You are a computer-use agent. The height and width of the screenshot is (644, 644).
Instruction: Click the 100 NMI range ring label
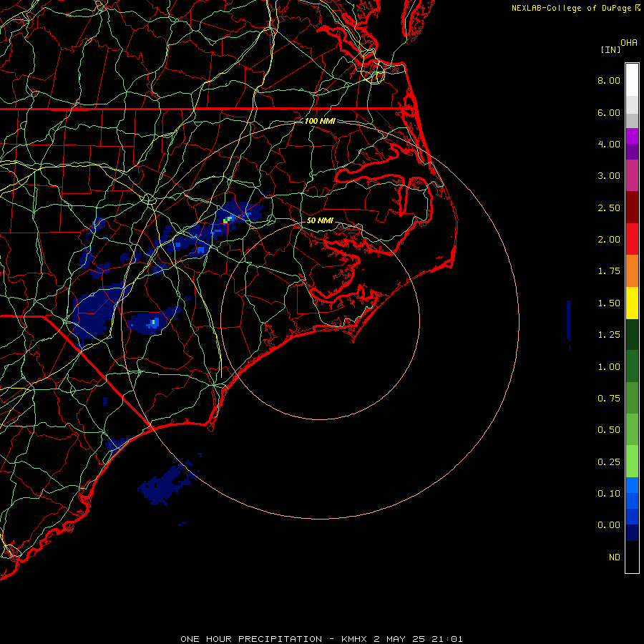pyautogui.click(x=320, y=121)
